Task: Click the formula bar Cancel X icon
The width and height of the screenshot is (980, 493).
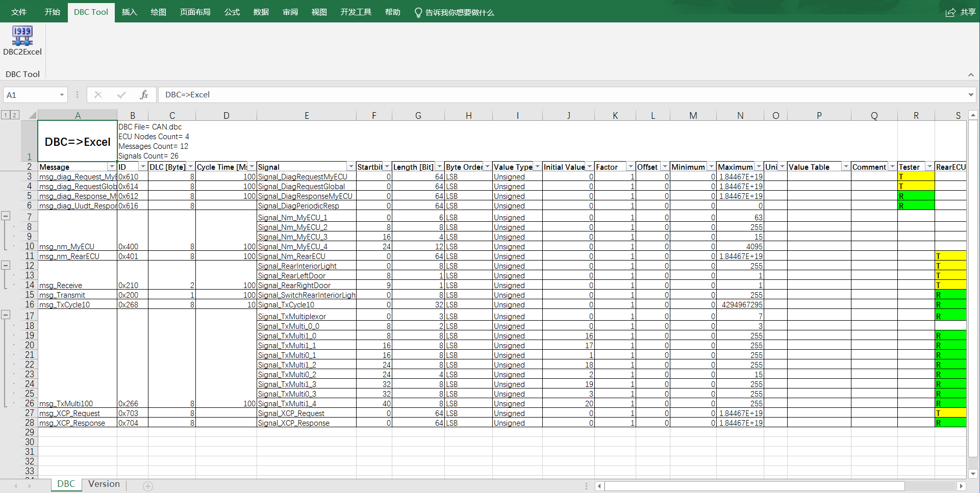Action: tap(98, 95)
